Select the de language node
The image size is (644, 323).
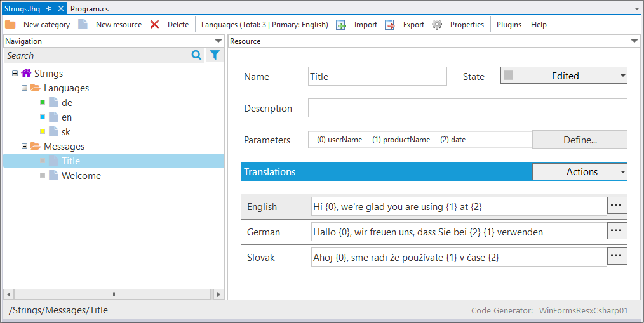coord(67,103)
